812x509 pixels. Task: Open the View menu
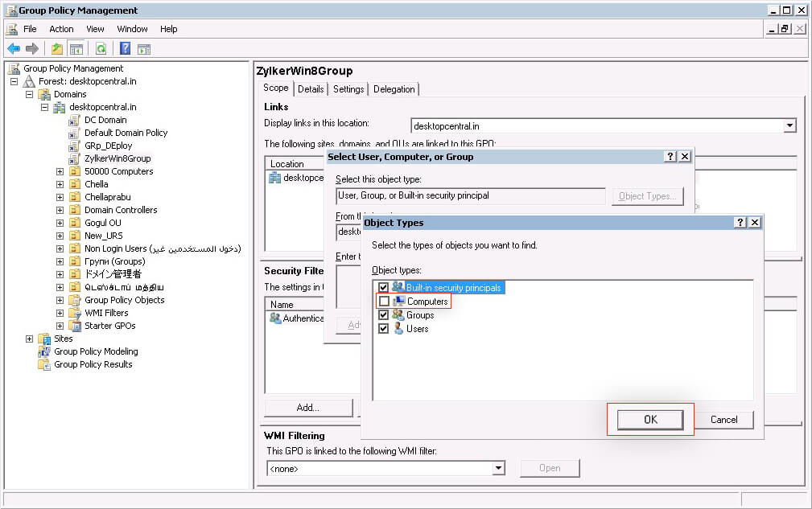pyautogui.click(x=95, y=29)
